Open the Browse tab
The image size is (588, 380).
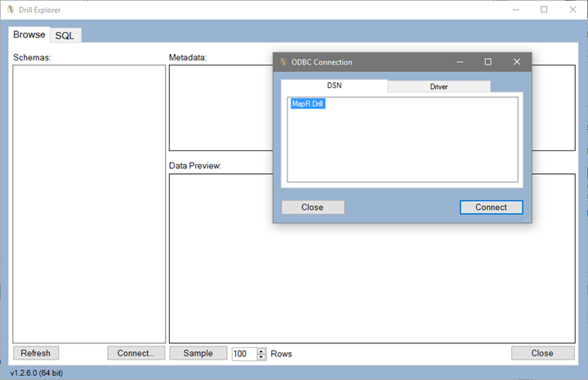[x=29, y=34]
